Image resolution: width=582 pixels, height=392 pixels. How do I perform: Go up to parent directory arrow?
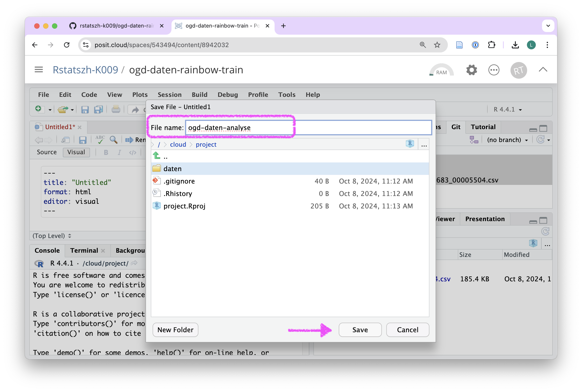pos(157,156)
